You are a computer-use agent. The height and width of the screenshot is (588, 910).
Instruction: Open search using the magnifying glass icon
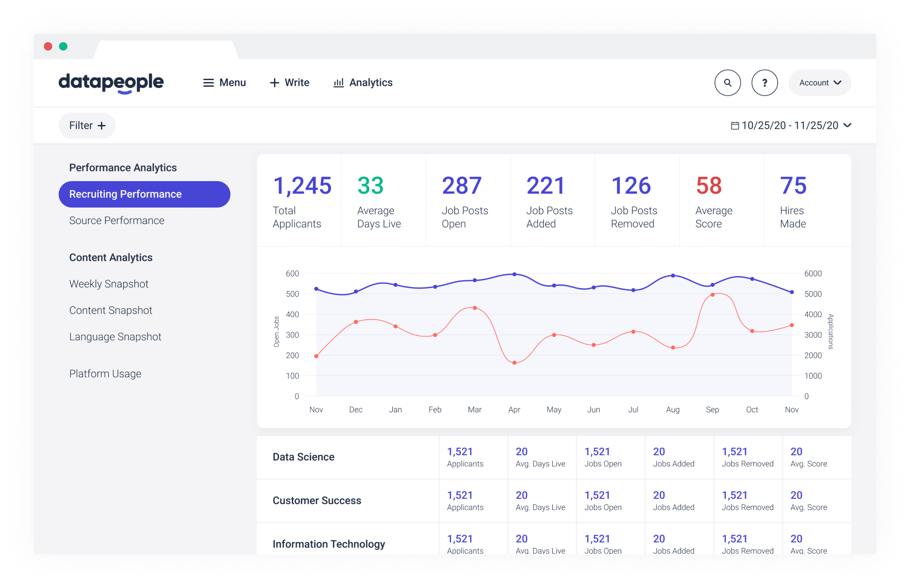[x=728, y=83]
